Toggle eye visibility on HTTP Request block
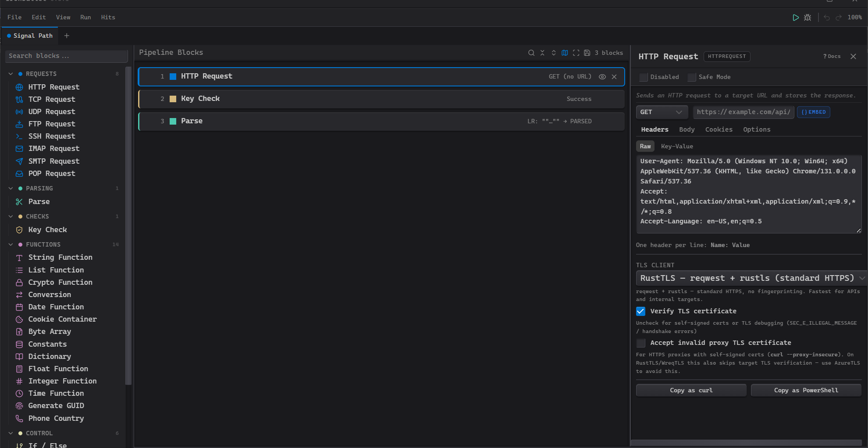 tap(602, 77)
